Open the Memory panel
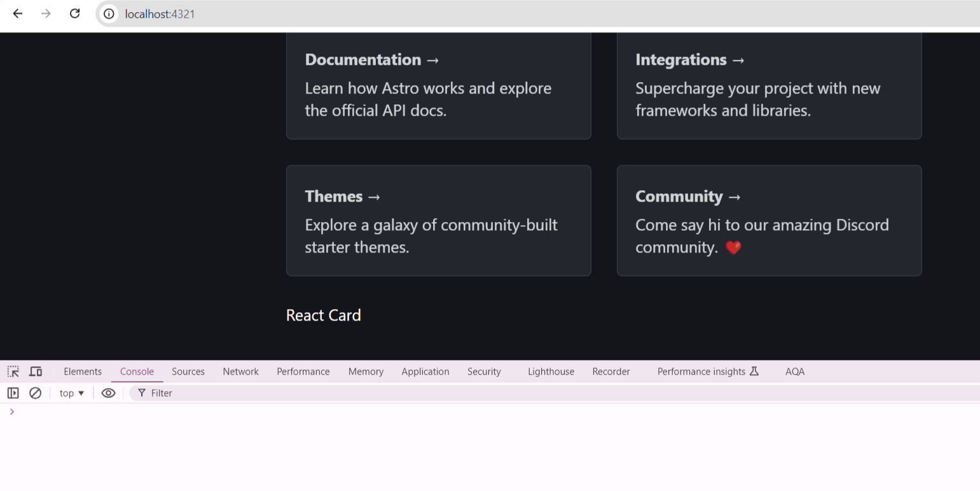The height and width of the screenshot is (491, 980). click(366, 371)
